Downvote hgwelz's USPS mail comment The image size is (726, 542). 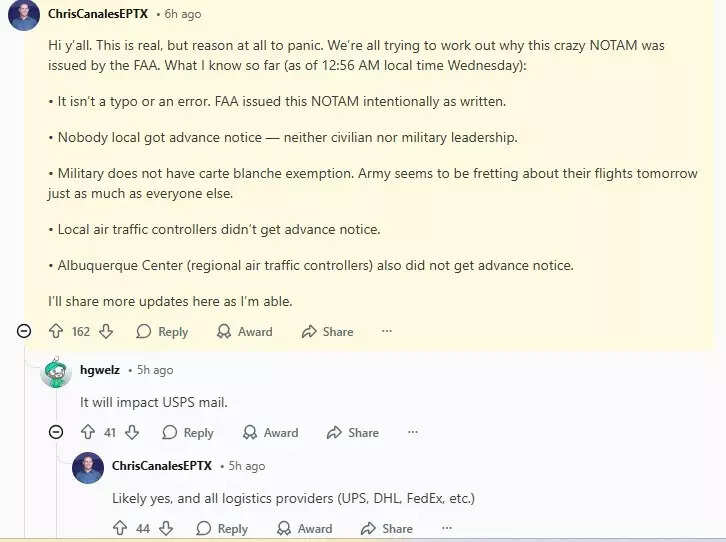pos(132,433)
